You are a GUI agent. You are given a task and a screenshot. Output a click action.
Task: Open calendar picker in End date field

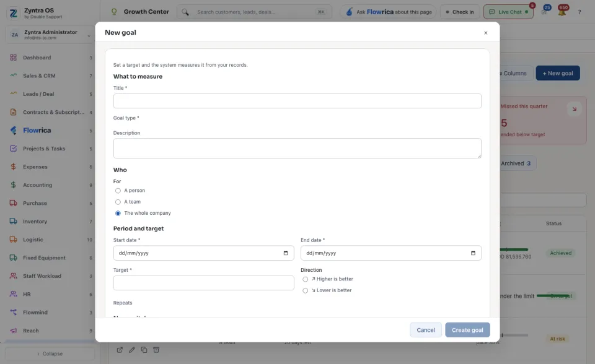click(473, 253)
